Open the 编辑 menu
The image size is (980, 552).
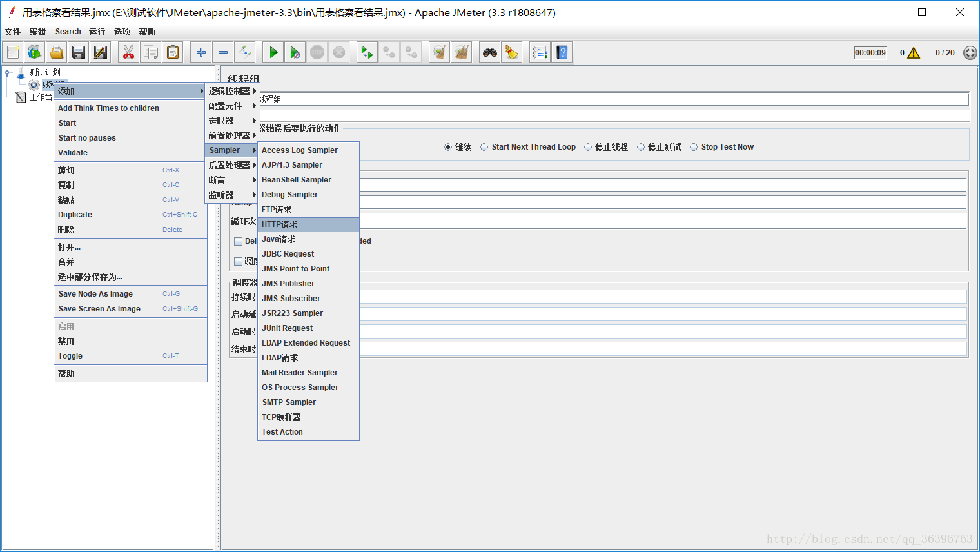37,32
